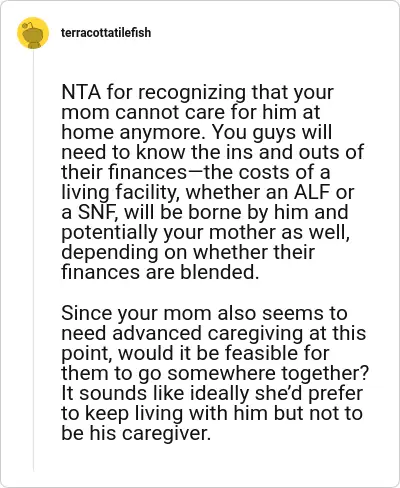
Task: Click the line "point, would it be feasible for"
Action: click(x=195, y=353)
